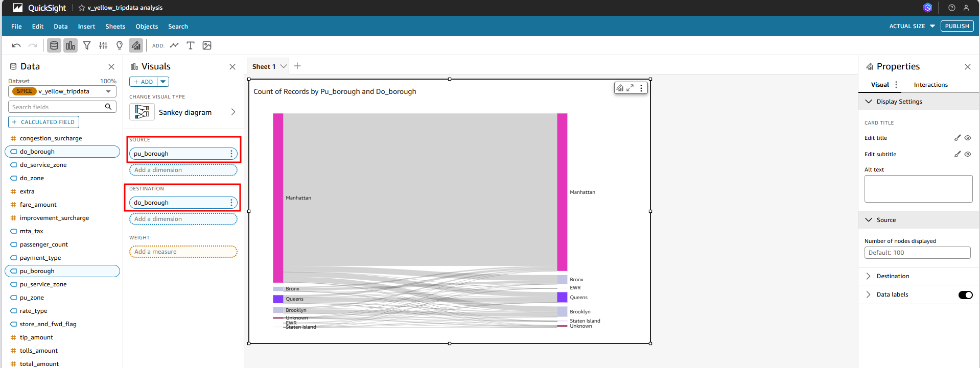Click the CALCULATED FIELD button
This screenshot has width=980, height=368.
tap(43, 122)
